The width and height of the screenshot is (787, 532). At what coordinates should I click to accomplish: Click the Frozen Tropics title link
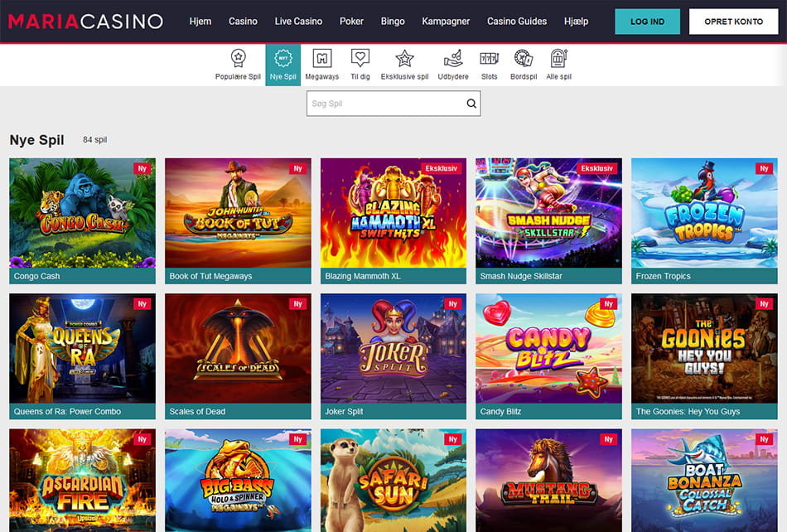(x=663, y=276)
